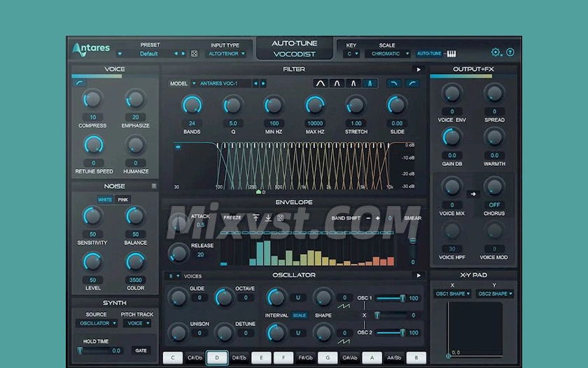This screenshot has width=588, height=368.
Task: Expand the Synth Source Oscillator dropdown
Action: tap(97, 323)
